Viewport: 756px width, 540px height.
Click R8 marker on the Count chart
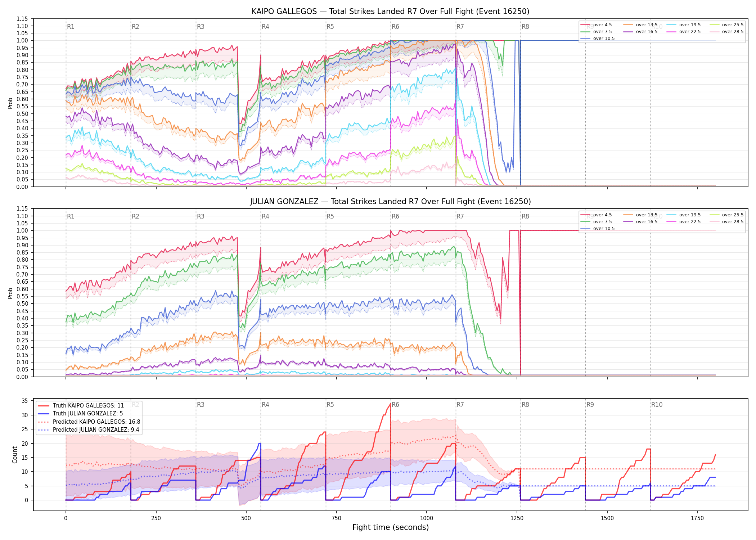[x=525, y=405]
